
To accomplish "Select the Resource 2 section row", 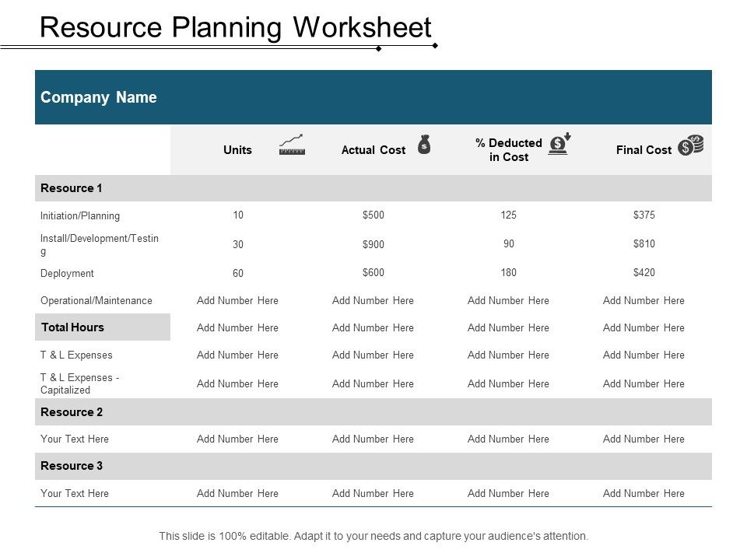I will coord(373,412).
